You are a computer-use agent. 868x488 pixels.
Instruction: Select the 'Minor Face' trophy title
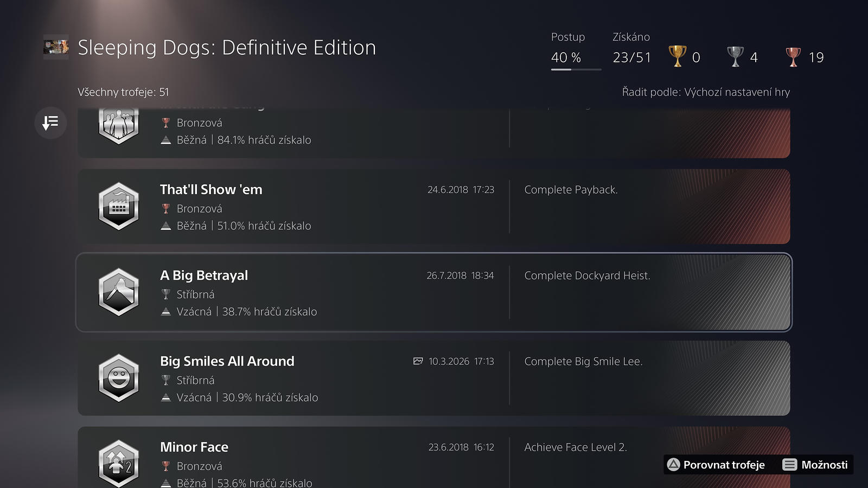194,447
